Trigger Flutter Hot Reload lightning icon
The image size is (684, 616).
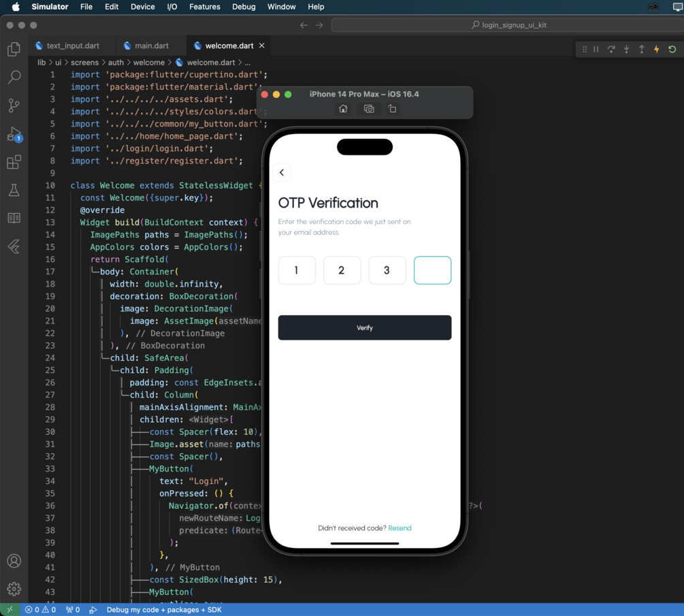pos(657,49)
